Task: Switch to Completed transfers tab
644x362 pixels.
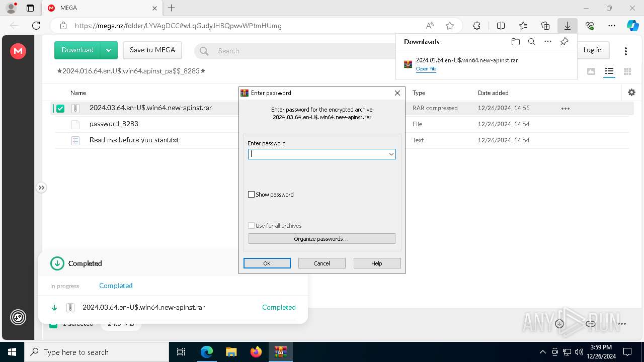Action: [x=116, y=286]
